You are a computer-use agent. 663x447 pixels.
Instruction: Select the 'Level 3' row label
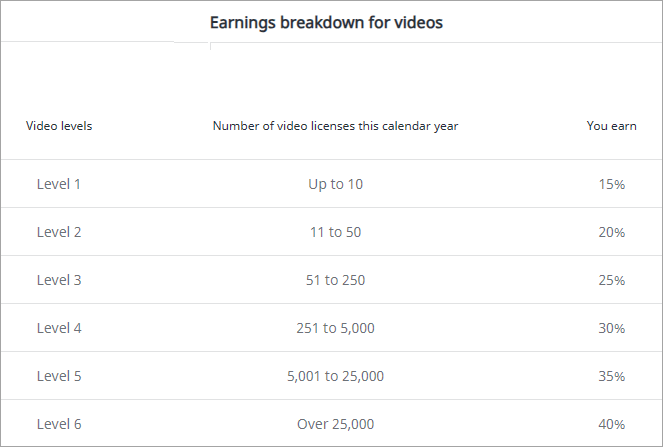(x=59, y=280)
